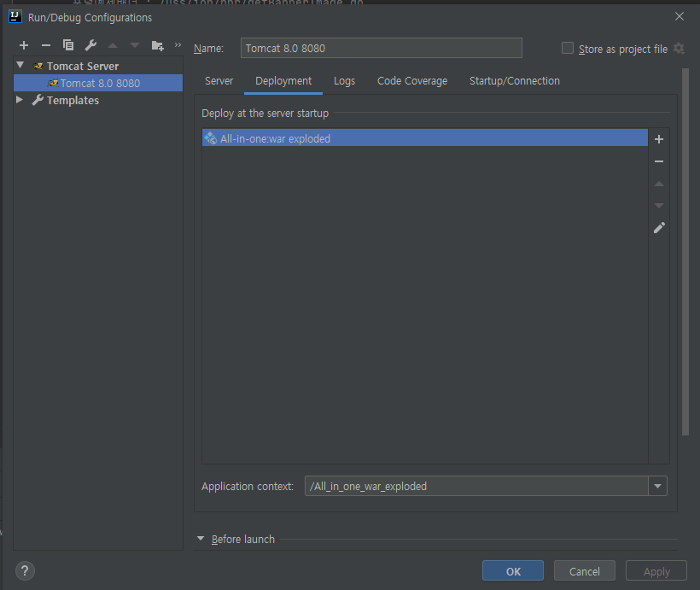The image size is (700, 590).
Task: Select the All-in-one:war exploded artifact
Action: pos(341,137)
